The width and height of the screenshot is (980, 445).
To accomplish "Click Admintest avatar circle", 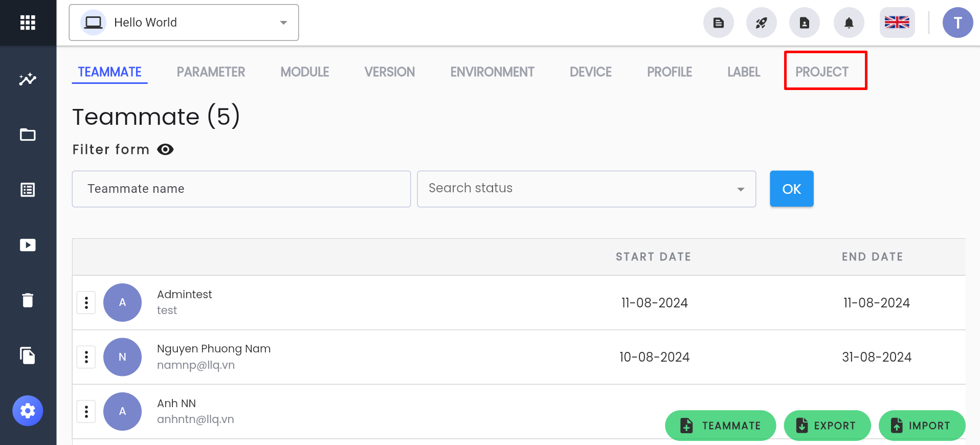I will click(x=123, y=303).
